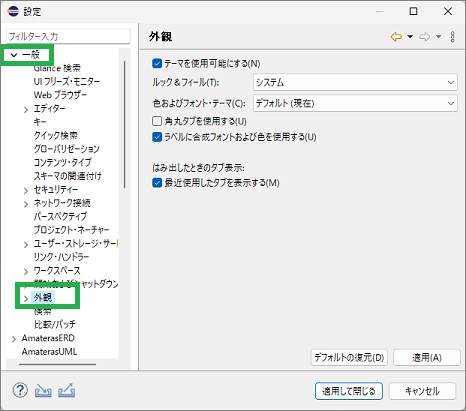
Task: Select 比較/パッチ in the tree
Action: point(55,324)
